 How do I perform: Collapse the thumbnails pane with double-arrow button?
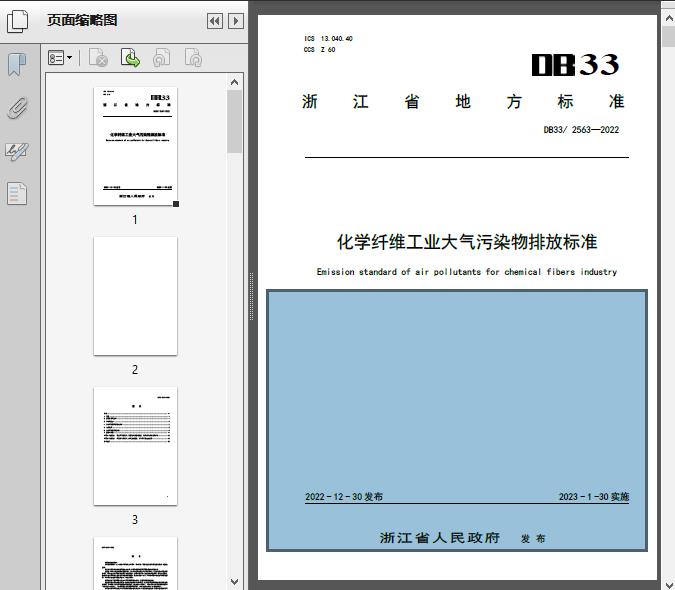click(215, 21)
